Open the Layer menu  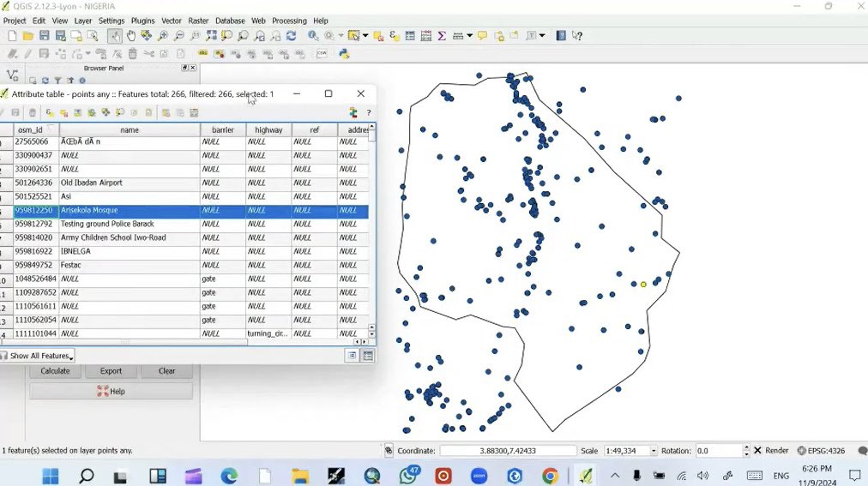[x=83, y=21]
